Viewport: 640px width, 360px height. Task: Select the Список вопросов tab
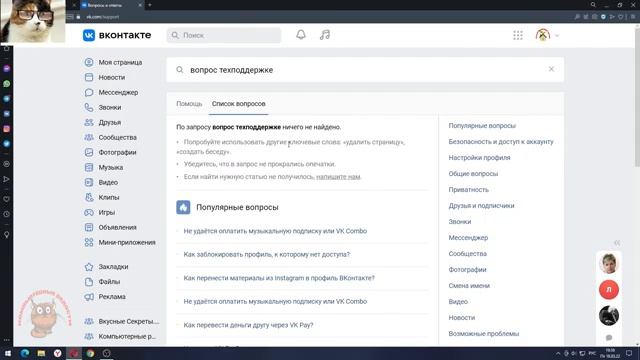[x=238, y=104]
